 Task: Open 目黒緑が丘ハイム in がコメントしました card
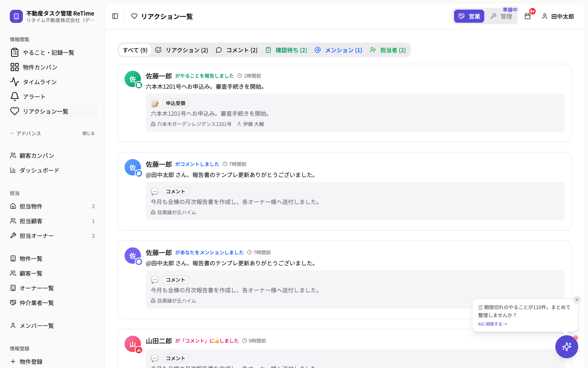[174, 212]
